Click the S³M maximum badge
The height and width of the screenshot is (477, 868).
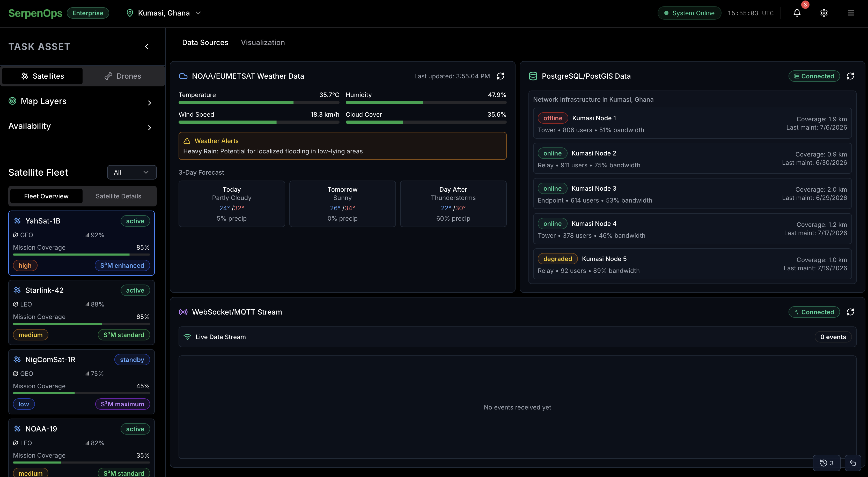122,404
